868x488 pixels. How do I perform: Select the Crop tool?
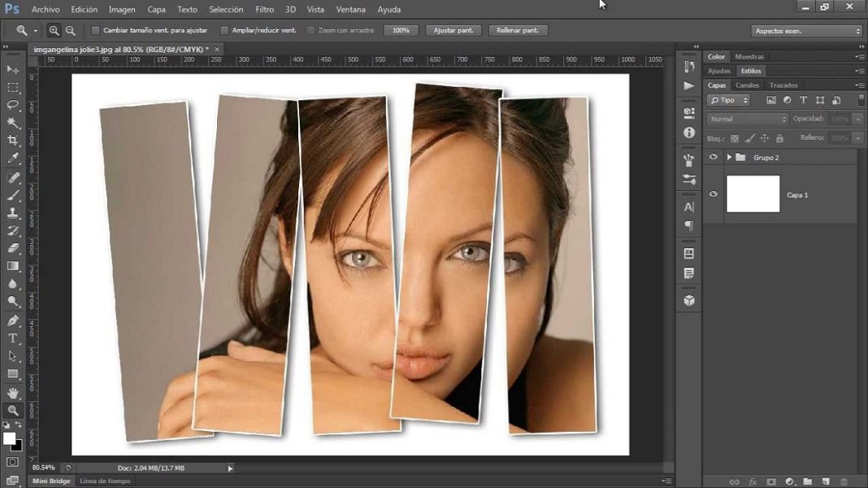coord(13,141)
